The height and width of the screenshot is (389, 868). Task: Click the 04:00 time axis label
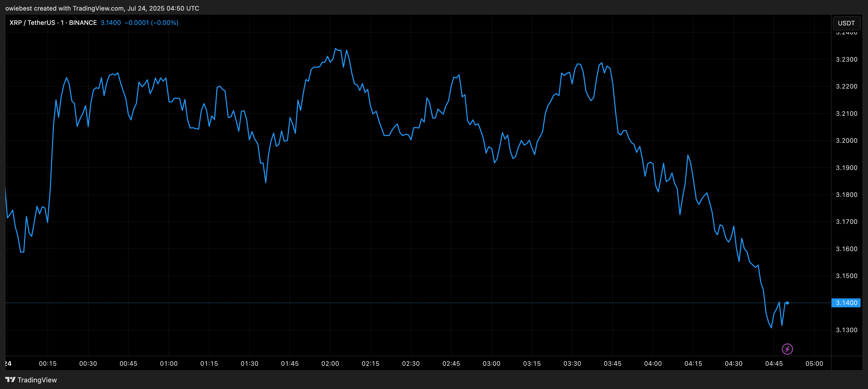pos(653,363)
